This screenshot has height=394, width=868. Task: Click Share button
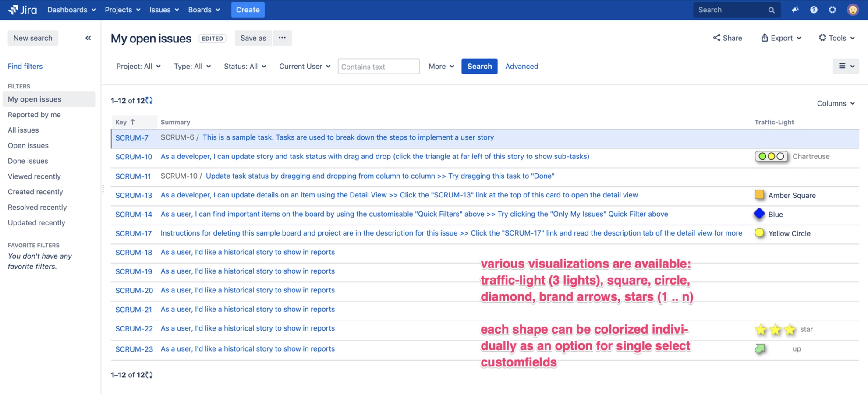[x=727, y=38]
